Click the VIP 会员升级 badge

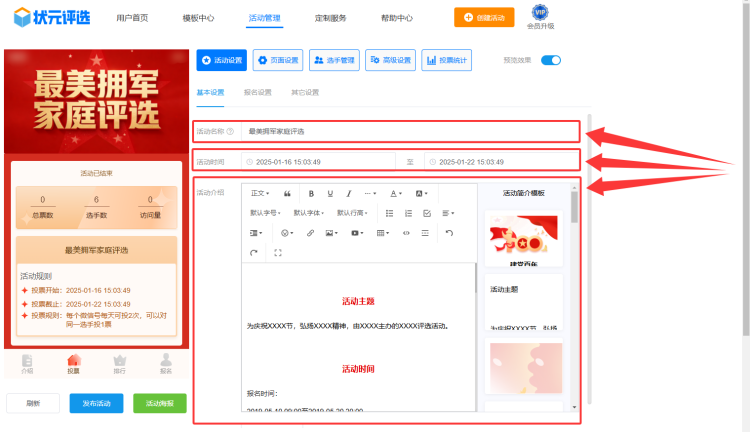click(x=540, y=17)
